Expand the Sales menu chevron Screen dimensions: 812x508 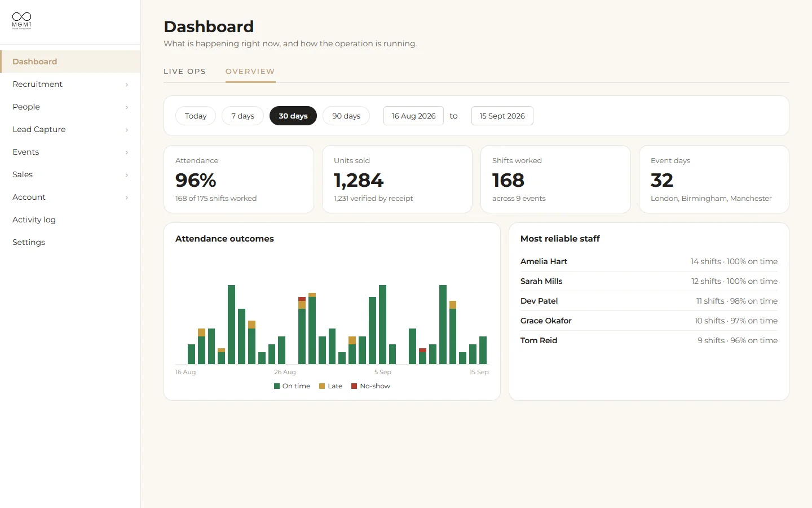pos(127,175)
